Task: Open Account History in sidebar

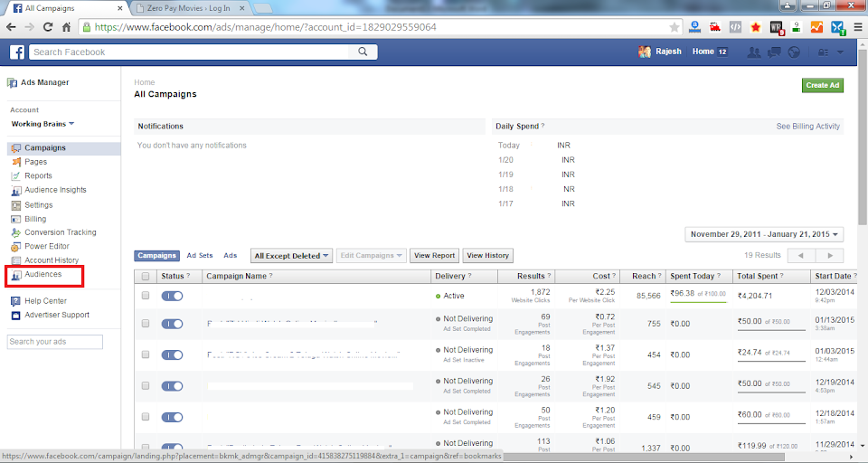Action: pos(52,260)
